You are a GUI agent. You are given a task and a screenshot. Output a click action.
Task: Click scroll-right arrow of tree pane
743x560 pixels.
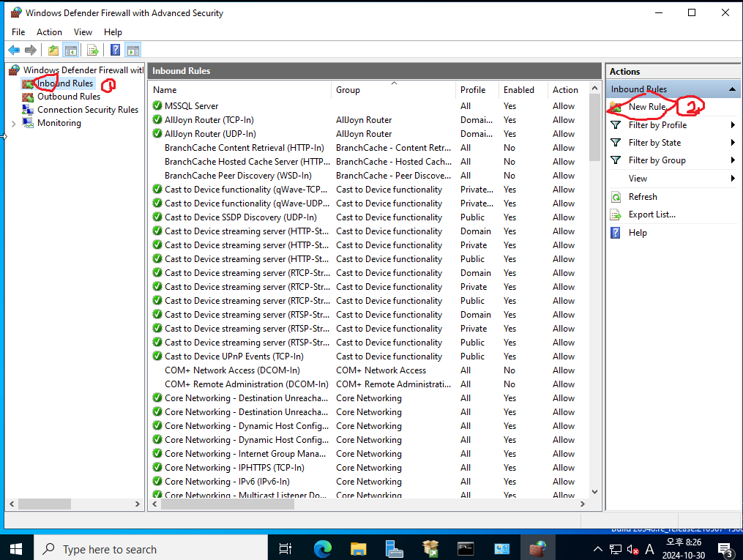(x=138, y=504)
